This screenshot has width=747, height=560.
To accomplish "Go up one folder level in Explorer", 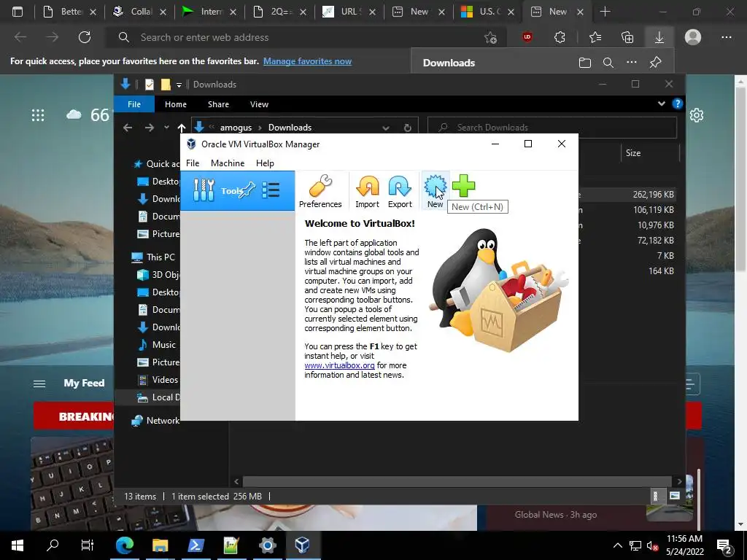I will coord(182,127).
